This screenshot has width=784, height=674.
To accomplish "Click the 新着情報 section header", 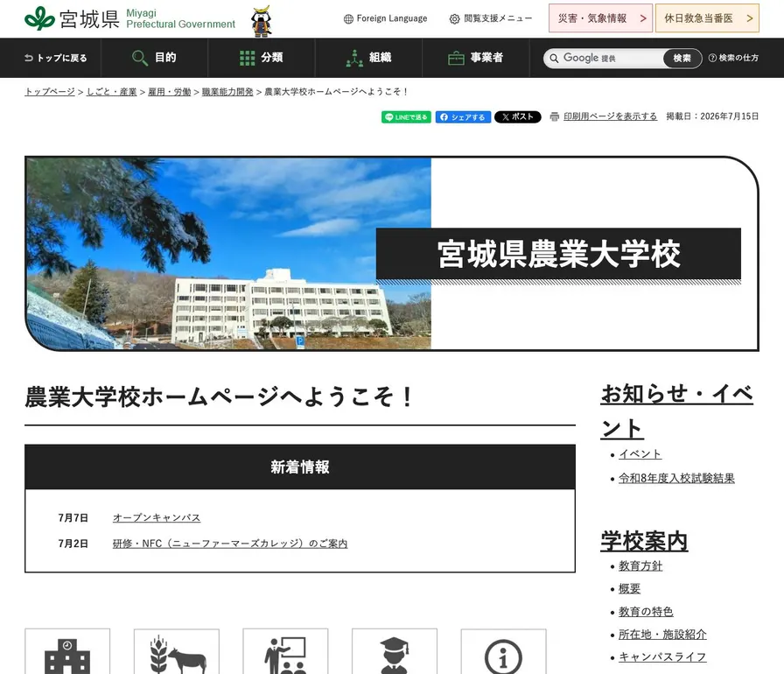I will (x=300, y=467).
